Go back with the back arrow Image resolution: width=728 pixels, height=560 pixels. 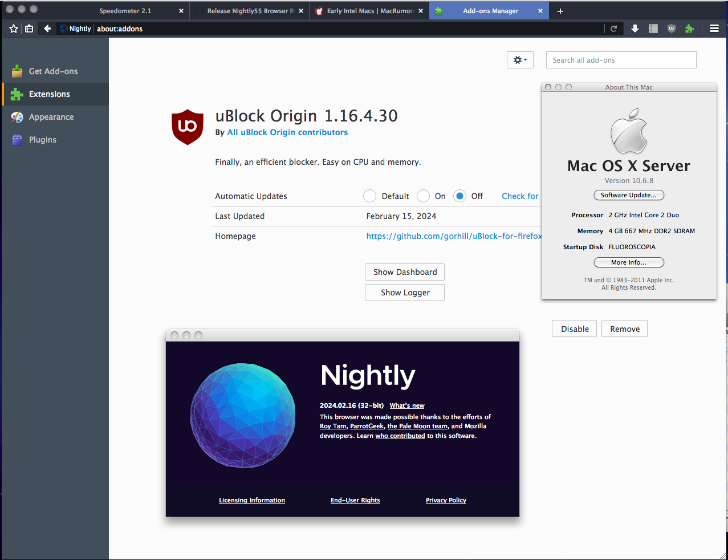pyautogui.click(x=47, y=29)
